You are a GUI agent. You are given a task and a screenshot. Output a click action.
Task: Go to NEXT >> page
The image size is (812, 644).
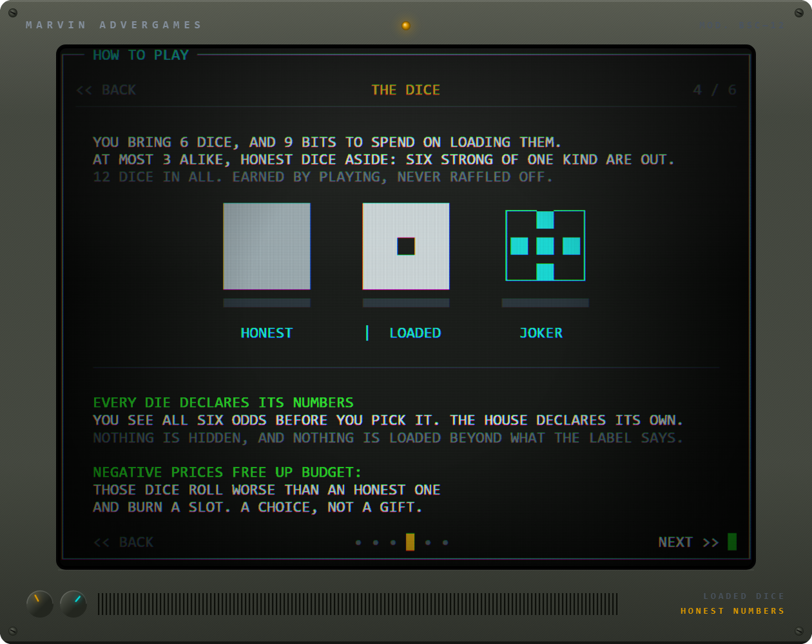tap(688, 542)
